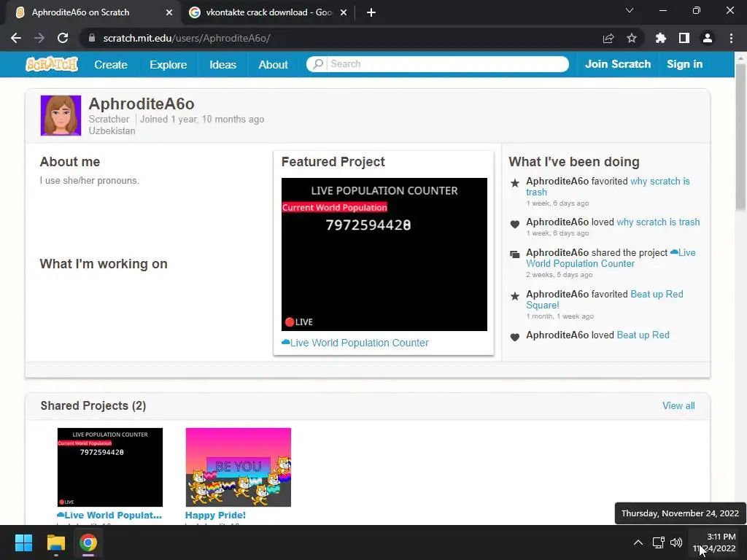
Task: Open loved 'why scratch is trash' link
Action: point(658,222)
